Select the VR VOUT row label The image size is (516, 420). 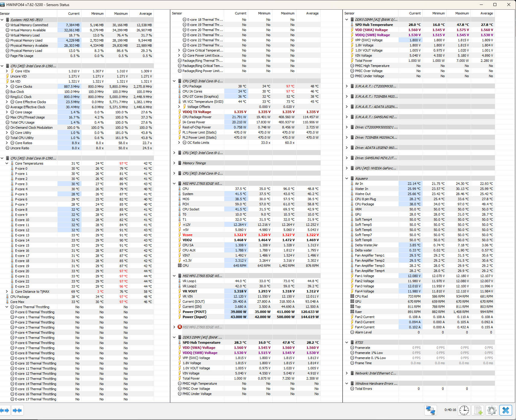[190, 291]
